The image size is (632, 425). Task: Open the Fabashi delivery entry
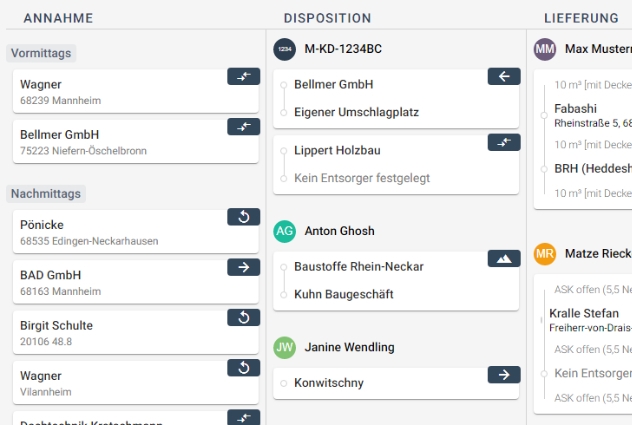coord(576,109)
